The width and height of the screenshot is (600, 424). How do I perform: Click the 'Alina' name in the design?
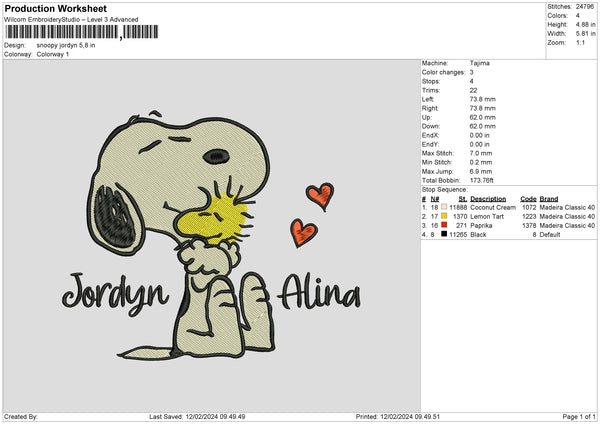320,292
